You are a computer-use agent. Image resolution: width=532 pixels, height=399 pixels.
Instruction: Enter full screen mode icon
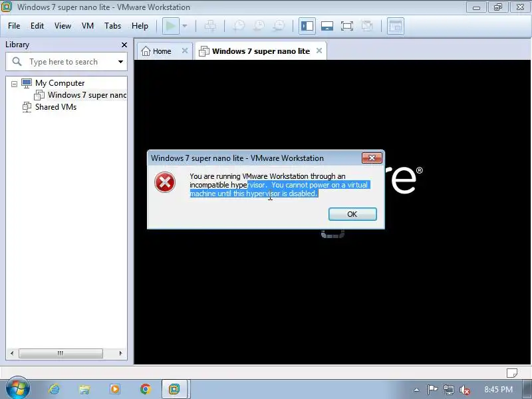coord(347,26)
